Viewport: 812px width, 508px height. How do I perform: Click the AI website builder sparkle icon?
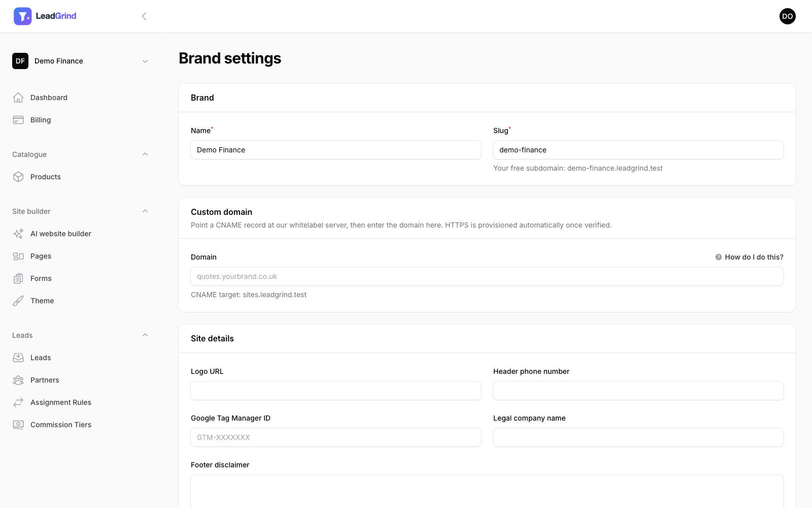click(x=18, y=234)
